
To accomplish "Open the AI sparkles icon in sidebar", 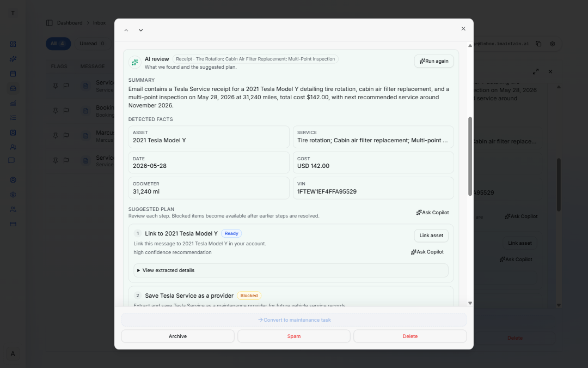I will pyautogui.click(x=13, y=59).
